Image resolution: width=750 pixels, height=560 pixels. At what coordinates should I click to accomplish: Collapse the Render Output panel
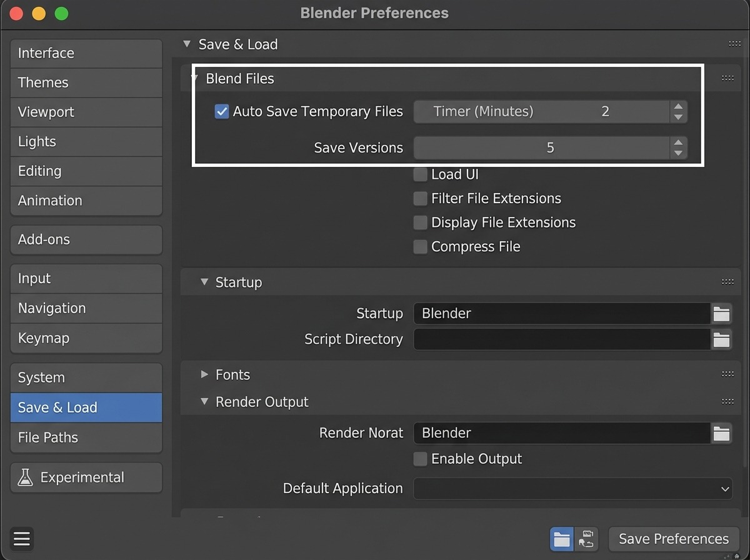(204, 401)
